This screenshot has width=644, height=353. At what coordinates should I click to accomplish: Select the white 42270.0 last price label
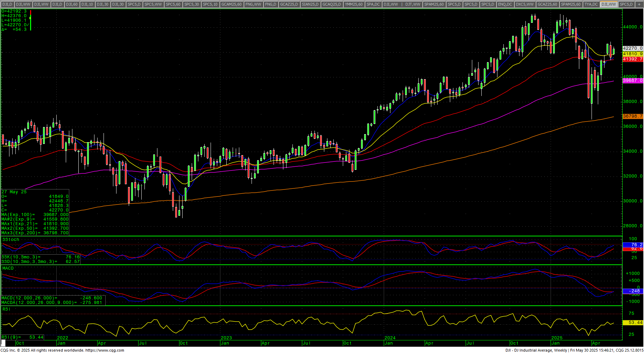pos(633,48)
